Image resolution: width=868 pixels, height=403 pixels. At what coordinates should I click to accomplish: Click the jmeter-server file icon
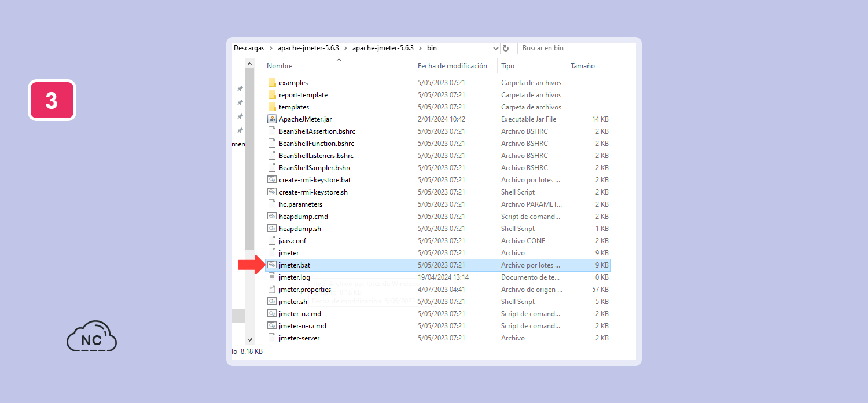(272, 338)
